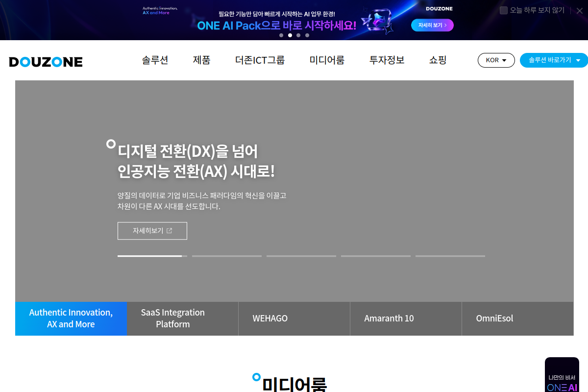
Task: Close the top banner with X icon
Action: tap(580, 10)
